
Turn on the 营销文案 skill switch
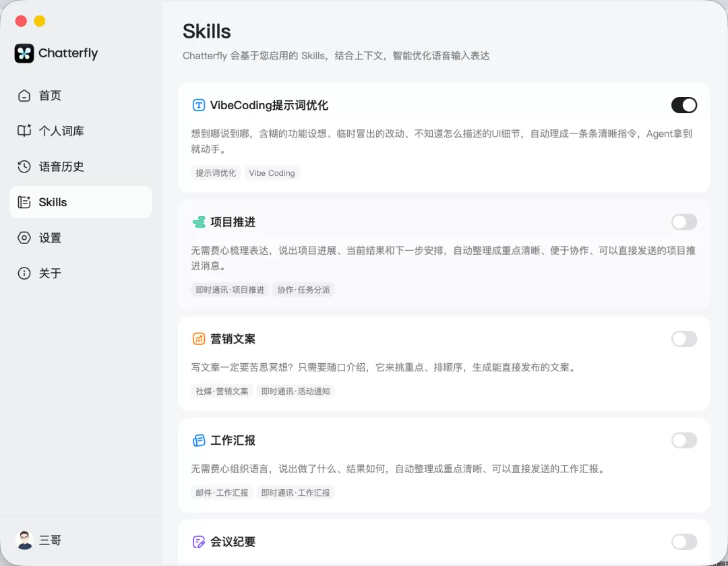tap(684, 339)
